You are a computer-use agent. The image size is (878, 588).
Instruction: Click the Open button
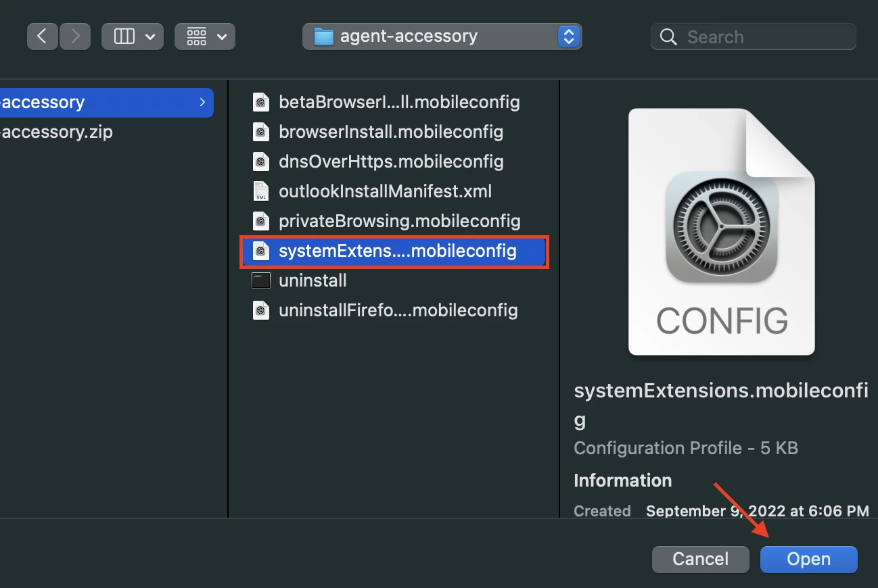click(x=809, y=559)
